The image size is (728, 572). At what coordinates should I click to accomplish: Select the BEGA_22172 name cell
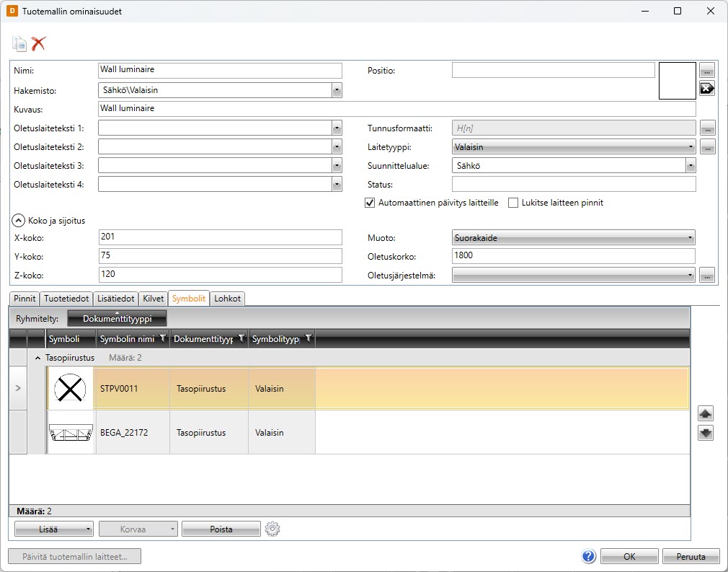click(133, 433)
